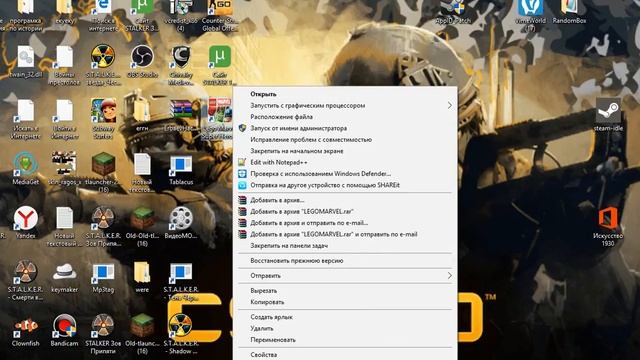This screenshot has width=640, height=360.
Task: Open the Yandex browser shortcut
Action: click(x=26, y=218)
